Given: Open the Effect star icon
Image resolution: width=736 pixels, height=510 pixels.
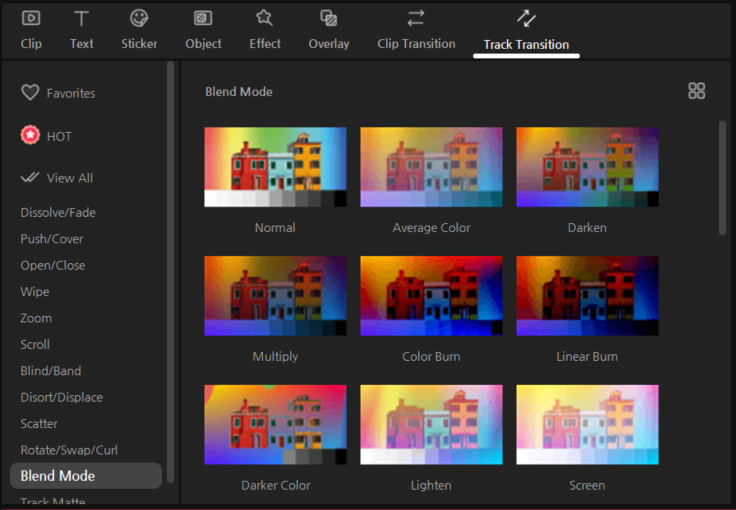Looking at the screenshot, I should [x=264, y=18].
